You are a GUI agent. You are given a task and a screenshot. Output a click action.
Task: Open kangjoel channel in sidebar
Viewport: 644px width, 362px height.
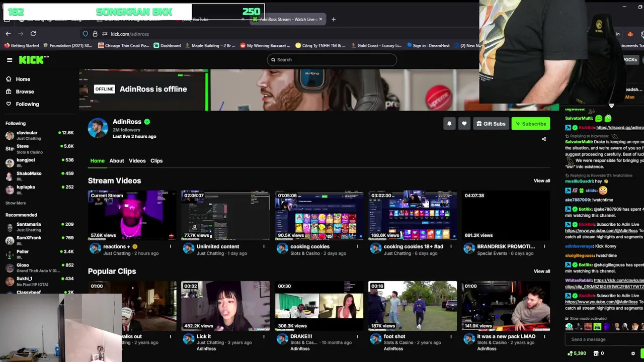click(x=39, y=162)
